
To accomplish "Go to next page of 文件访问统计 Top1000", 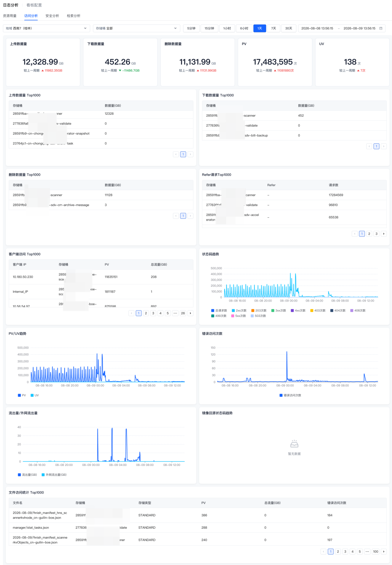I will click(x=384, y=552).
